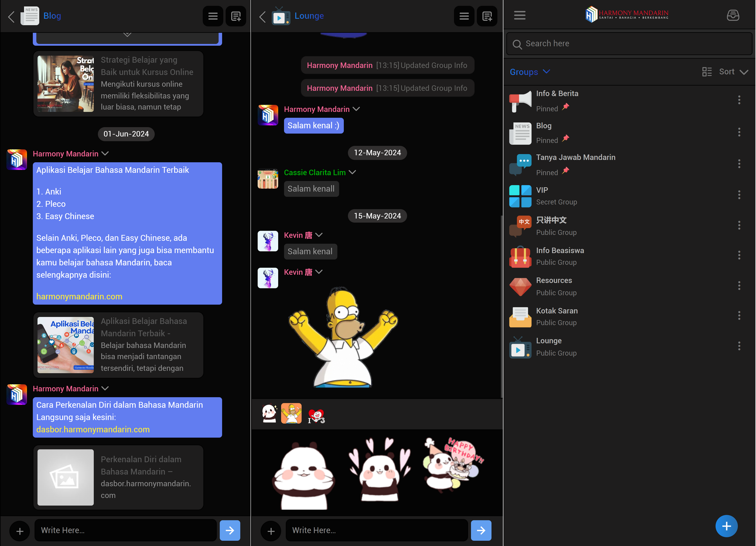
Task: Open the main sidebar hamburger menu
Action: (x=520, y=15)
